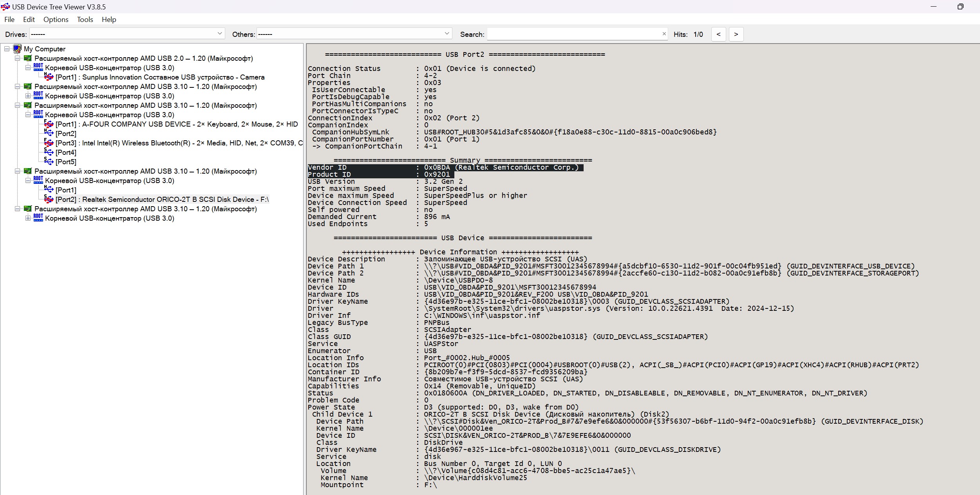
Task: Open the Tools menu
Action: (85, 20)
